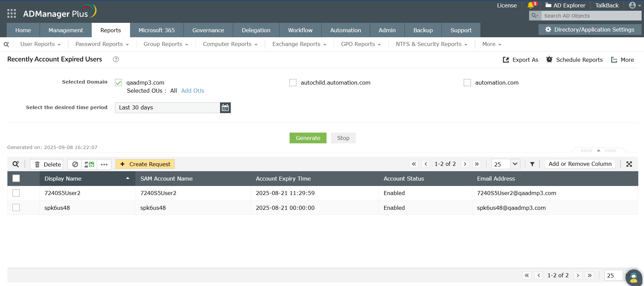Viewport: 644px width, 286px height.
Task: Open the AD object search type selector
Action: coord(535,16)
